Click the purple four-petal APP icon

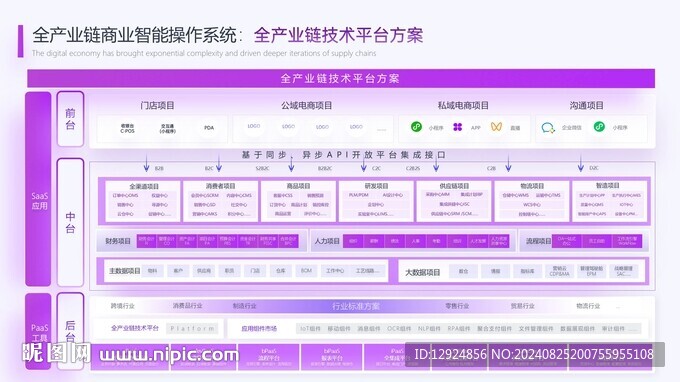(x=458, y=127)
